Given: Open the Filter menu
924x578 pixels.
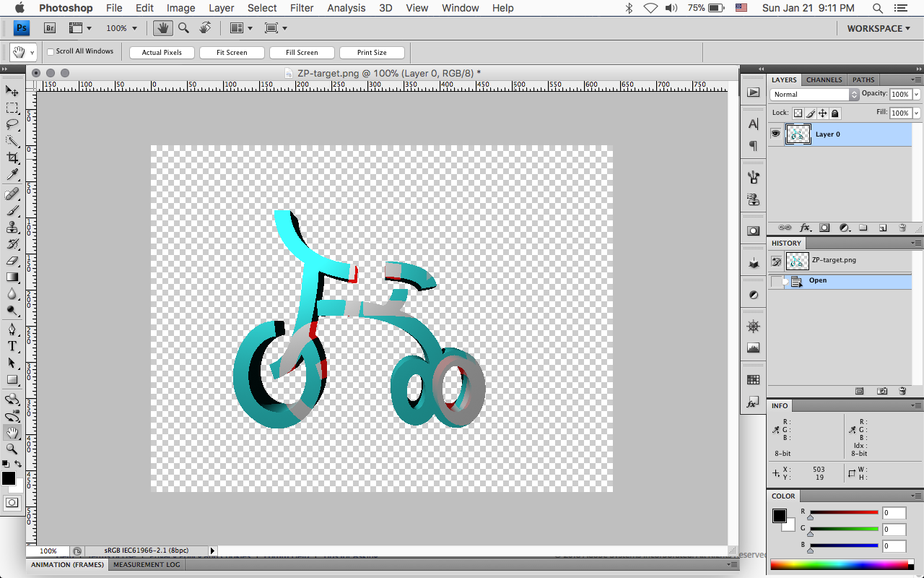Looking at the screenshot, I should 302,8.
